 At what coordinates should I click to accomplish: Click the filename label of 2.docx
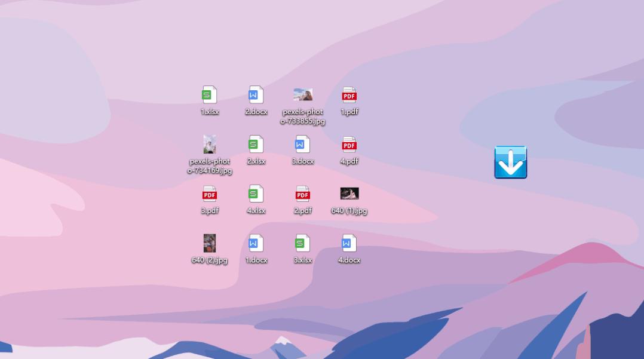(256, 111)
